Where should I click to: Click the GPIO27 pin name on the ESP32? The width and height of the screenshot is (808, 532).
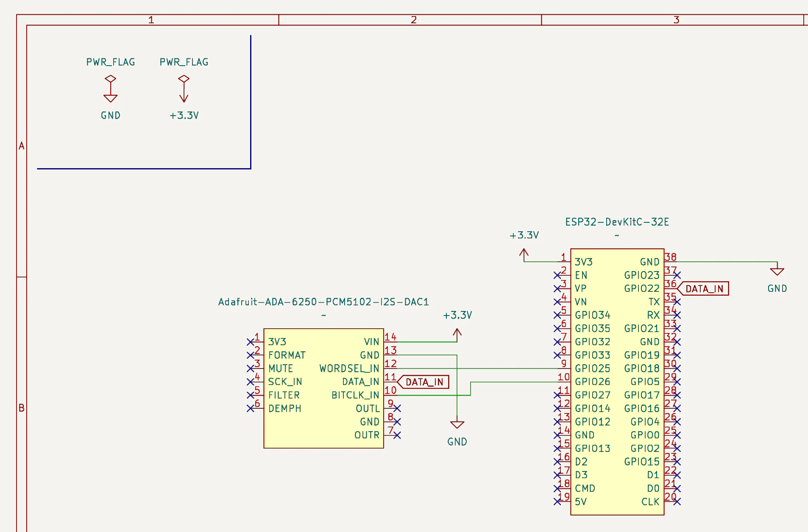point(593,395)
